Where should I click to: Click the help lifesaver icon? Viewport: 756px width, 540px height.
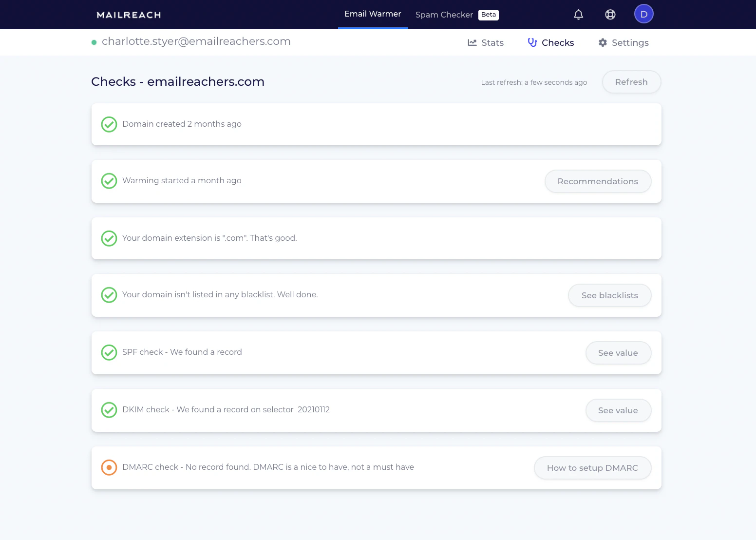point(610,14)
